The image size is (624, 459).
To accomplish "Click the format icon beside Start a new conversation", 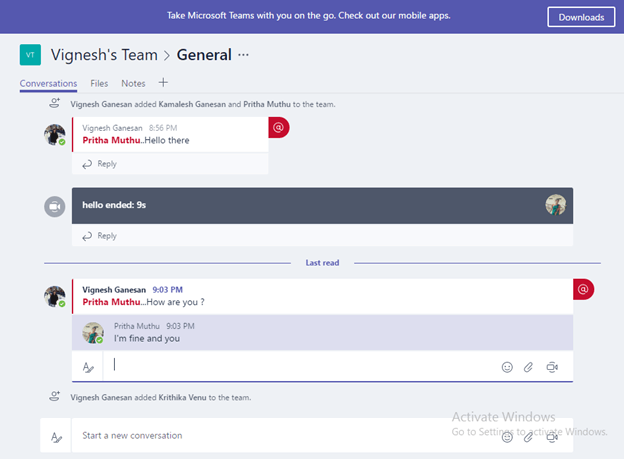I will pyautogui.click(x=57, y=437).
